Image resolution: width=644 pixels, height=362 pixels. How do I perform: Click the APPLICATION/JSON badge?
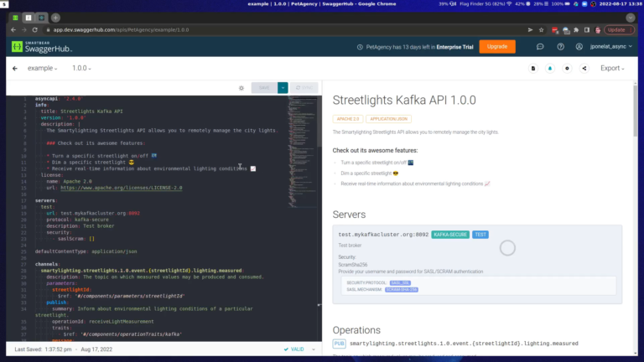pyautogui.click(x=388, y=119)
